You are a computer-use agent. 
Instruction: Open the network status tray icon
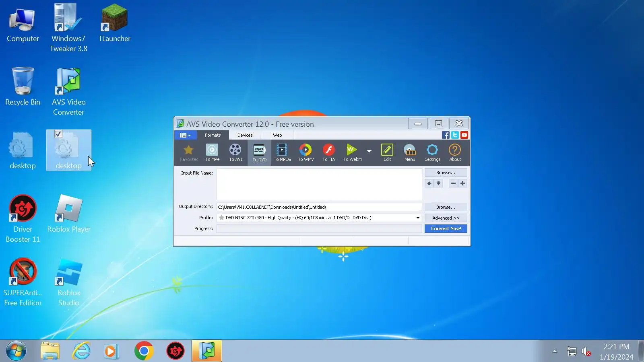(x=572, y=352)
